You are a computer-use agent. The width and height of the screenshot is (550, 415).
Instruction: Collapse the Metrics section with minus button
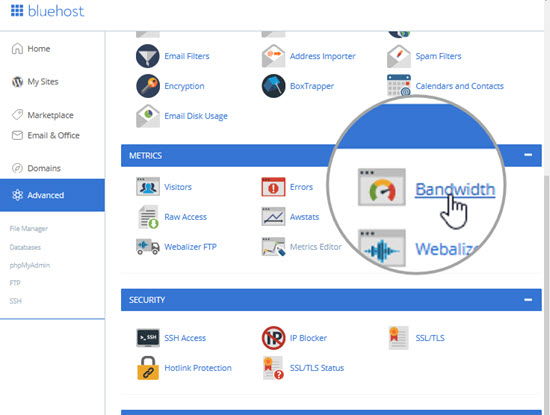point(528,155)
